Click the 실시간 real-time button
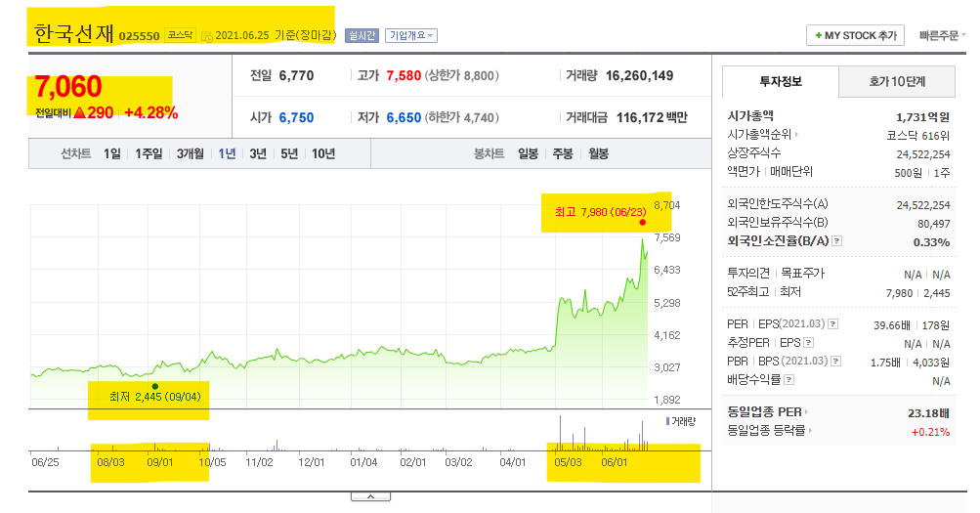Viewport: 980px width, 513px height. click(362, 35)
